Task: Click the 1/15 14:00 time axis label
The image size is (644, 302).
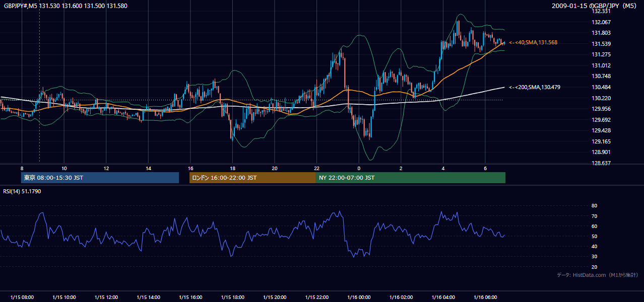Action: point(148,297)
